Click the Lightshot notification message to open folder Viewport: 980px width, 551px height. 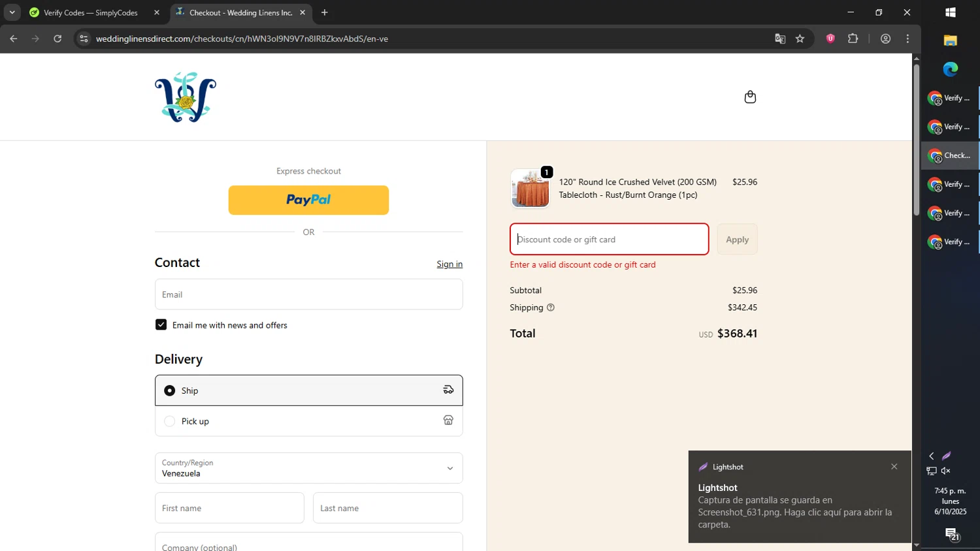pos(795,512)
